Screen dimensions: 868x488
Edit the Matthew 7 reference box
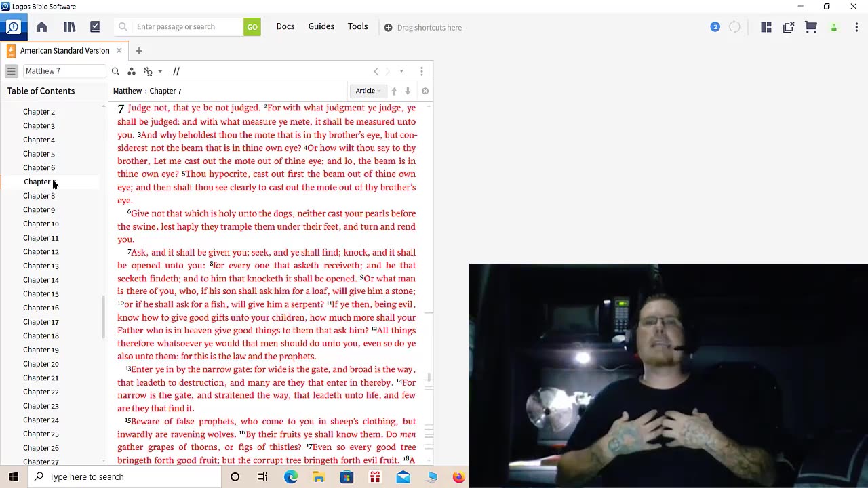64,71
